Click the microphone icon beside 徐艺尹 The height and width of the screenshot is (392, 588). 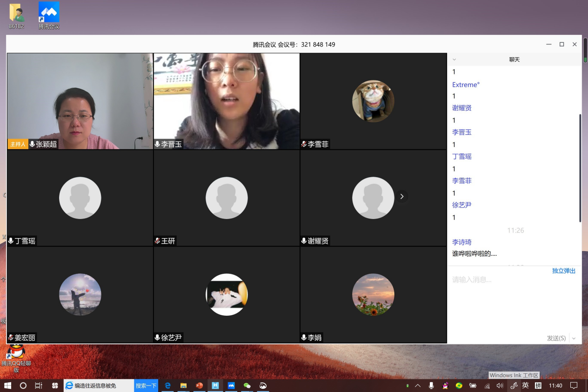click(157, 338)
